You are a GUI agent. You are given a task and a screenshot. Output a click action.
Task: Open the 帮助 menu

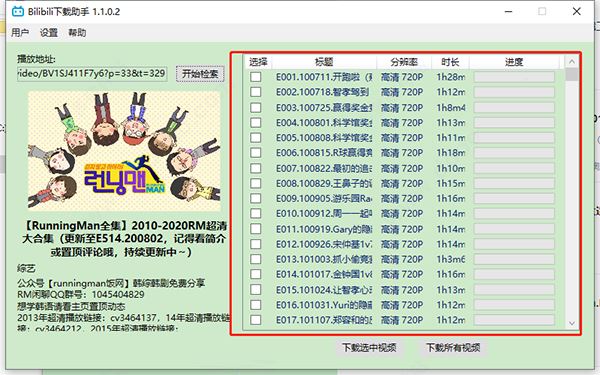(x=77, y=33)
